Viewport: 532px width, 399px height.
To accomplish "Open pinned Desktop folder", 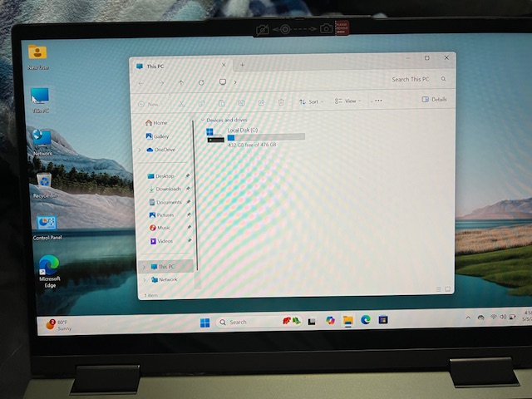I will coord(161,176).
